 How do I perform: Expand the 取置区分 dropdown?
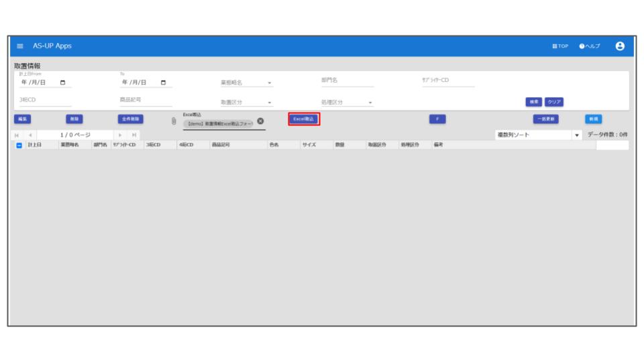[270, 103]
